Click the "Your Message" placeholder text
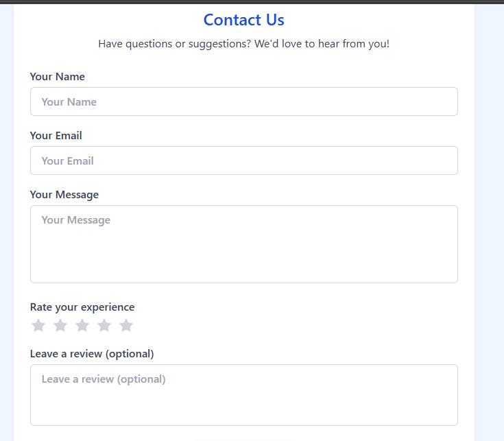Image resolution: width=504 pixels, height=441 pixels. (76, 220)
